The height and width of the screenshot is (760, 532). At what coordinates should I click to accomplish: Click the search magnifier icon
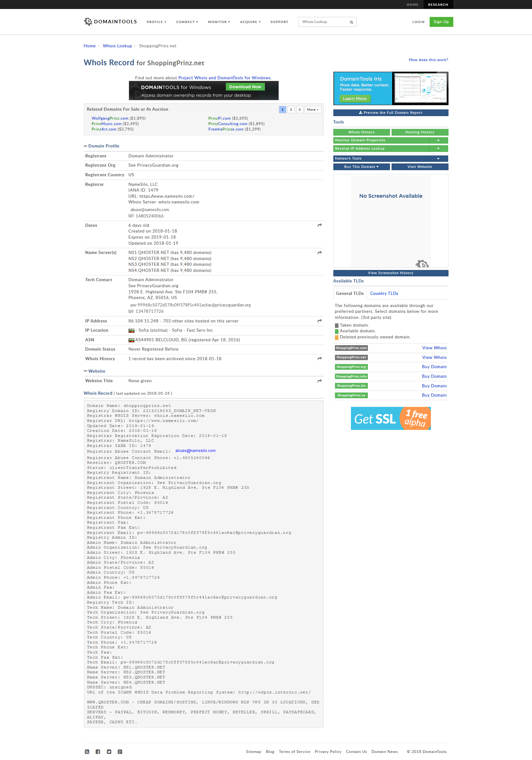(351, 22)
